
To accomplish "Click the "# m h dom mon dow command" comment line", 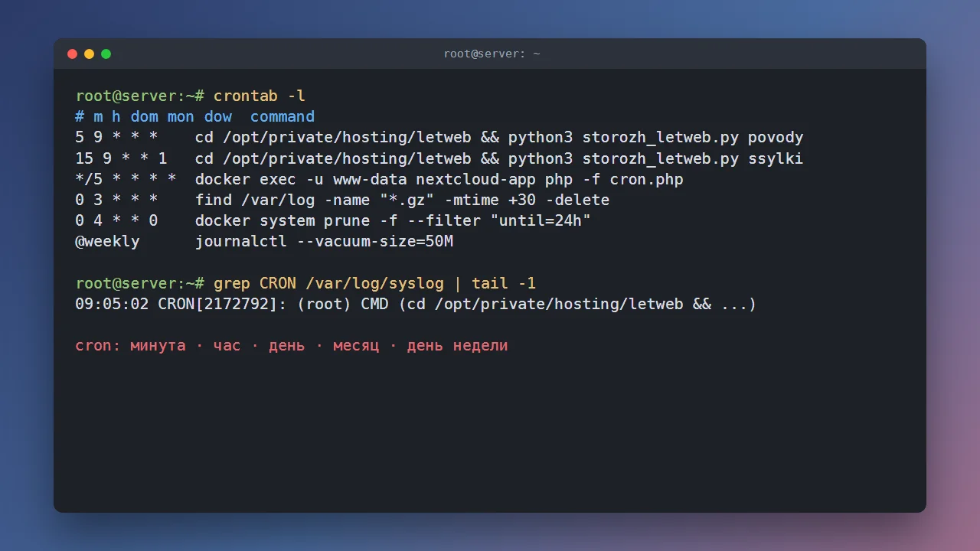I will point(195,116).
